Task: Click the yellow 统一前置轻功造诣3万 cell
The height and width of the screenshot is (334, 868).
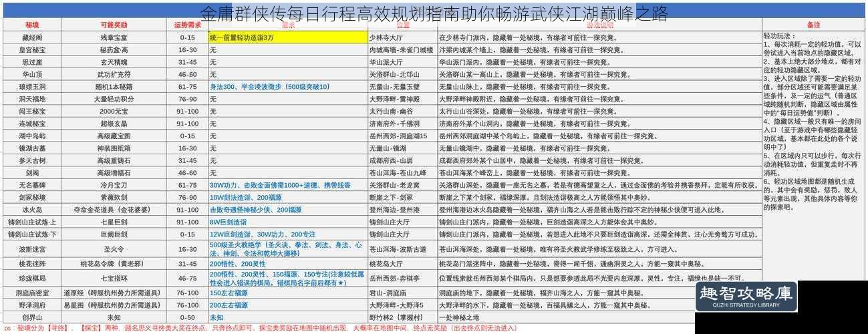Action: tap(288, 37)
